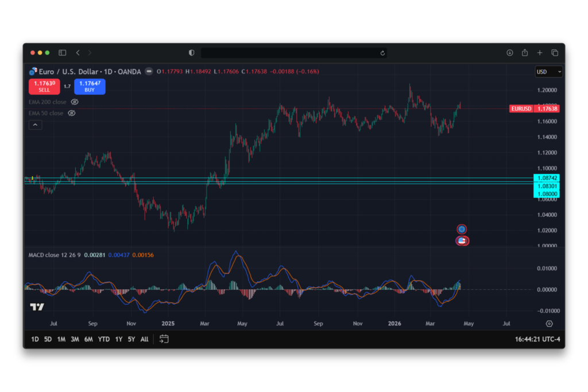Collapse the indicator legend with the chevron

35,125
